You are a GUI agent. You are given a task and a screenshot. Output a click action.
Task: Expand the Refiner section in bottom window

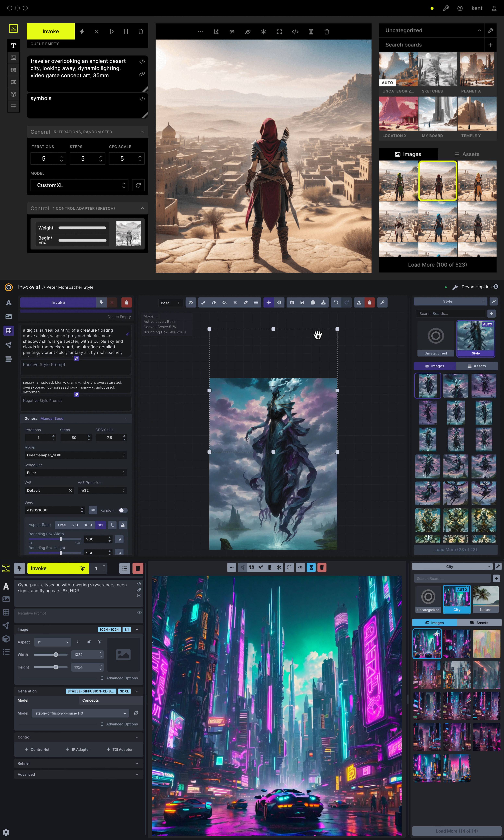point(79,763)
